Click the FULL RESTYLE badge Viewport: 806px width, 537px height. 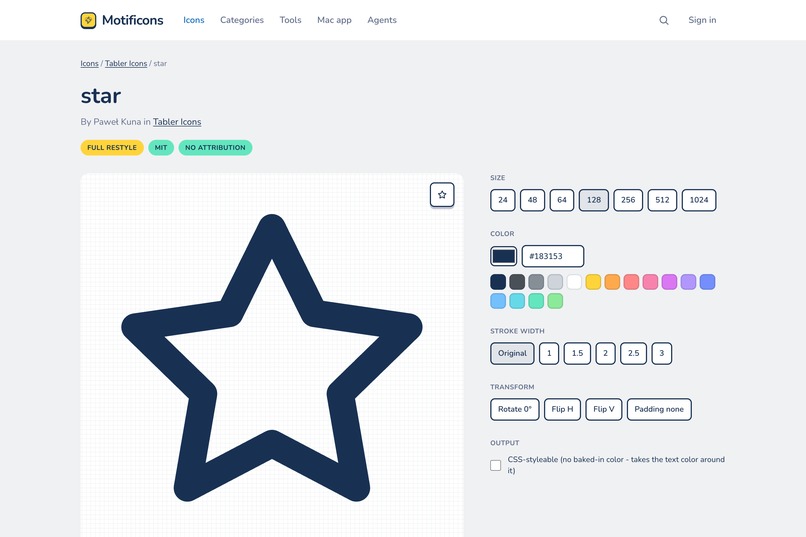click(112, 147)
